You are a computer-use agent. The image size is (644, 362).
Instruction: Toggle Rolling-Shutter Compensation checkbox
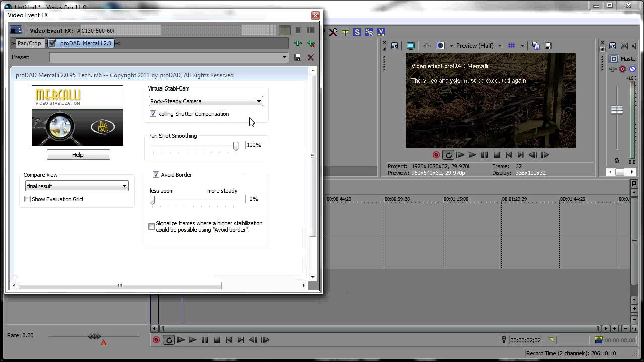pos(153,114)
